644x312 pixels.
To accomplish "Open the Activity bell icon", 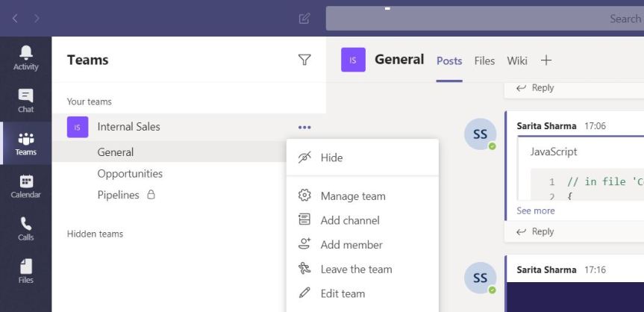I will coord(25,58).
